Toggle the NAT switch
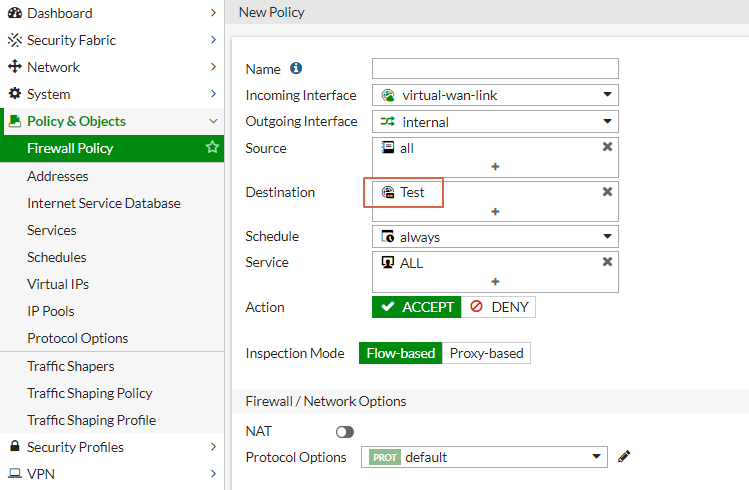The height and width of the screenshot is (490, 749). click(345, 432)
